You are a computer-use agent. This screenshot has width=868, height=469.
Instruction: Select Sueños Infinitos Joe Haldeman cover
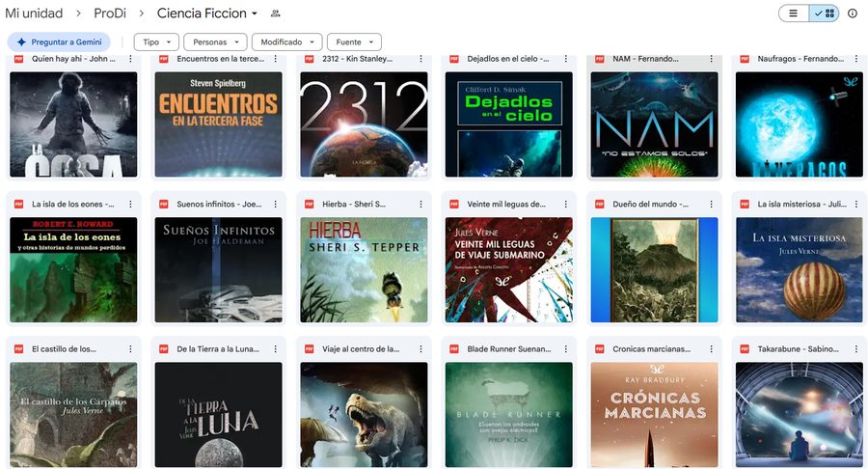click(x=219, y=269)
